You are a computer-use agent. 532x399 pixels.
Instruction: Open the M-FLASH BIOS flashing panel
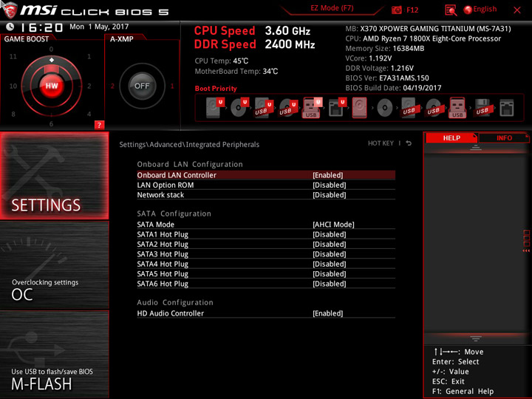click(55, 354)
